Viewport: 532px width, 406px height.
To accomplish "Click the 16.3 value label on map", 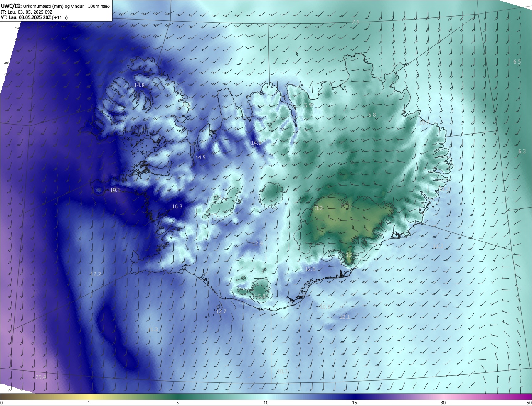I will point(177,206).
